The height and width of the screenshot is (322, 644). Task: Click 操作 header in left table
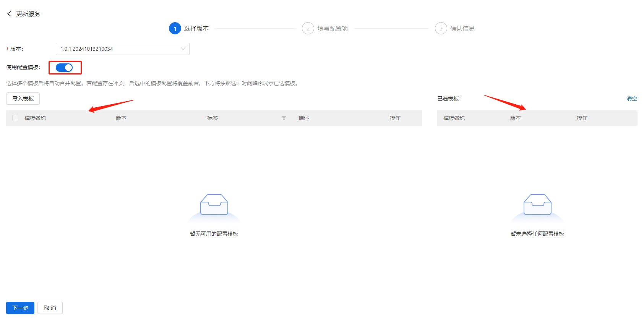[395, 118]
